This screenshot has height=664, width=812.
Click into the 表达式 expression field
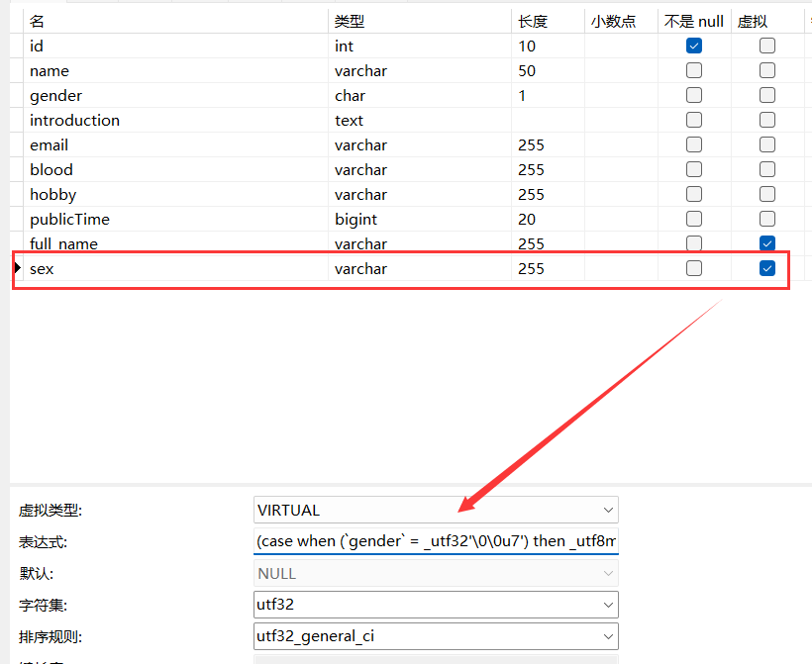pos(436,541)
